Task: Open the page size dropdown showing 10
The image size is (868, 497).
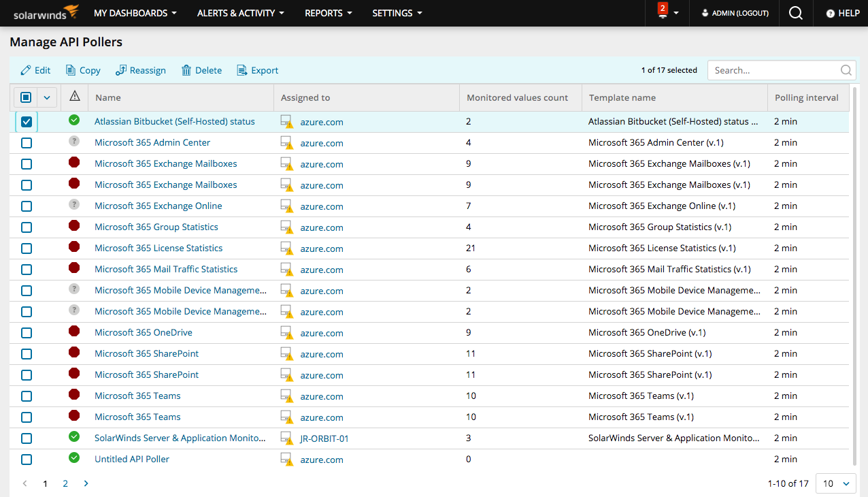Action: point(835,483)
